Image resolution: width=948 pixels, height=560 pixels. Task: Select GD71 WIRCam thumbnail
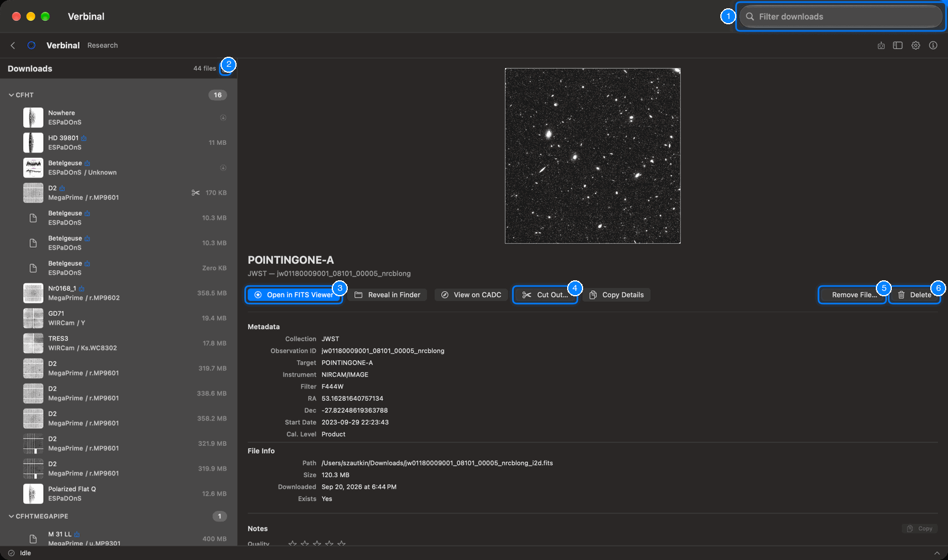point(33,318)
